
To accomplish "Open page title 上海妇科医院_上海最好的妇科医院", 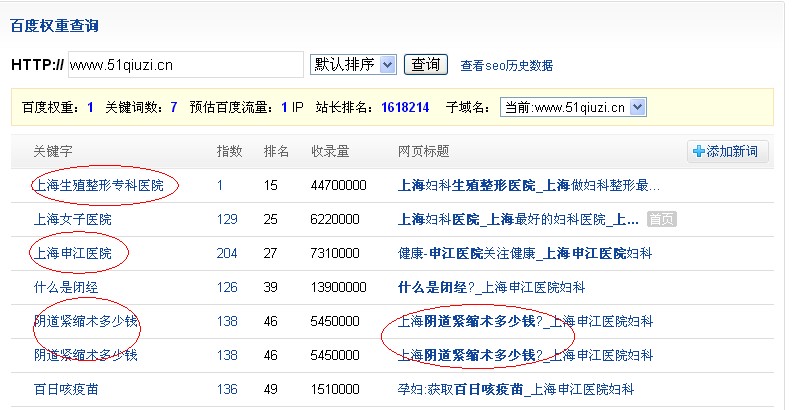I will click(x=518, y=219).
